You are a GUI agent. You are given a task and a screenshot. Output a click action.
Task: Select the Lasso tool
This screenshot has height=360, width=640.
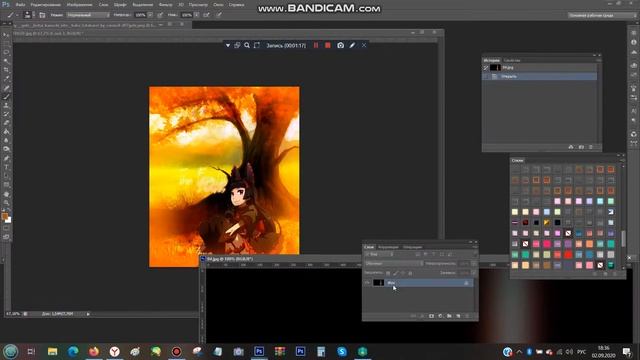[x=6, y=52]
